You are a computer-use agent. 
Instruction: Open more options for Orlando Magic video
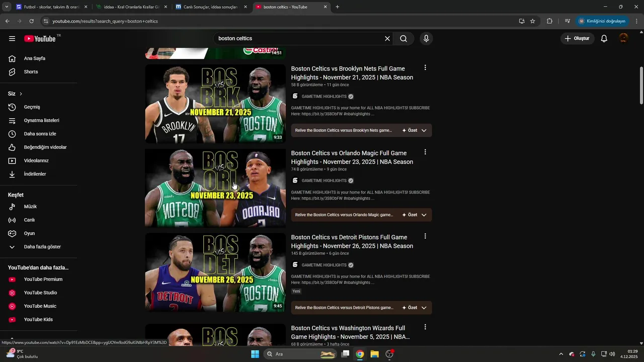pyautogui.click(x=425, y=152)
